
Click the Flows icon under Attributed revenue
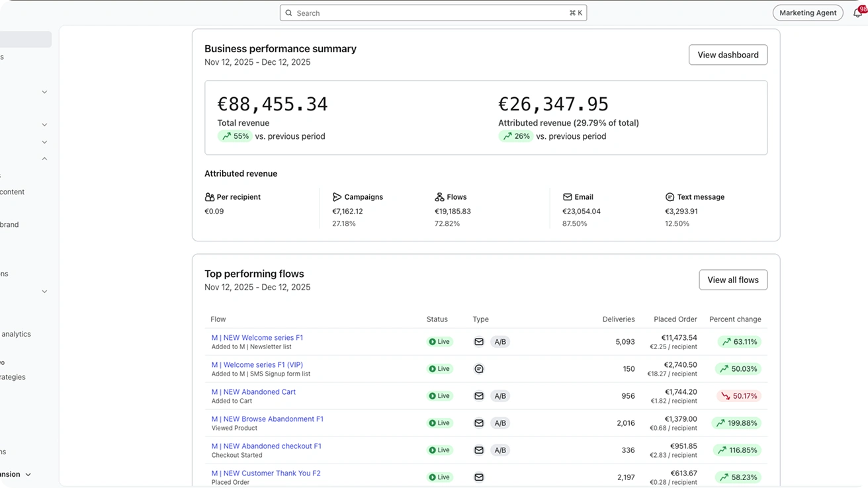coord(439,197)
